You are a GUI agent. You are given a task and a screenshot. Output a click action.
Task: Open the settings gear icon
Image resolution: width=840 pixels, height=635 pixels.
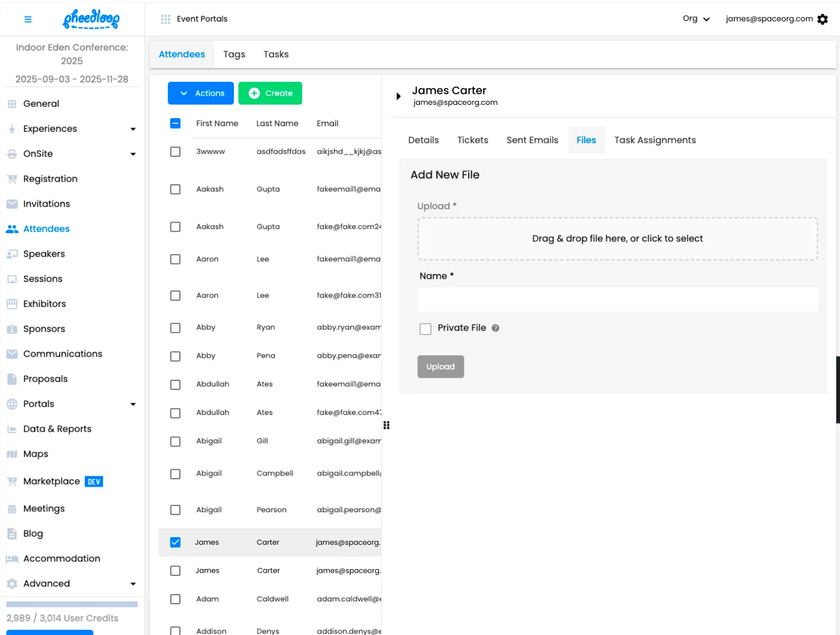pyautogui.click(x=822, y=19)
